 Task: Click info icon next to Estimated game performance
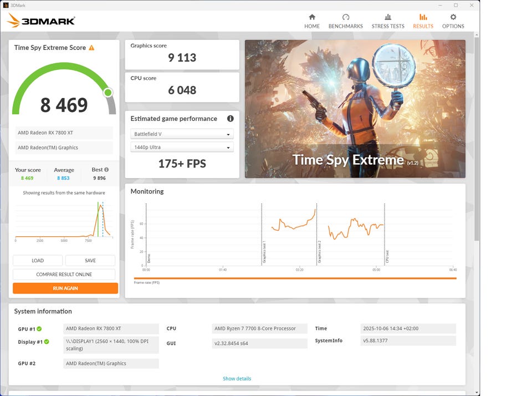pos(230,119)
